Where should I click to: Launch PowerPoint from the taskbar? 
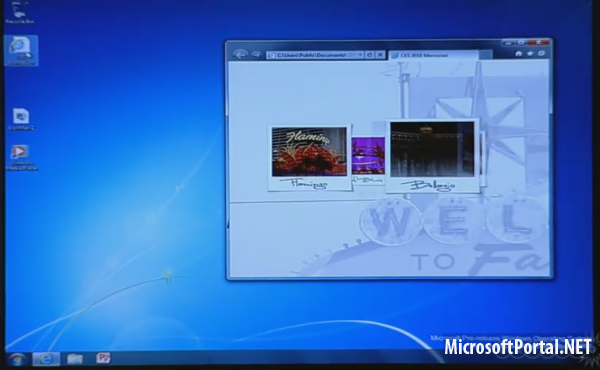(103, 358)
